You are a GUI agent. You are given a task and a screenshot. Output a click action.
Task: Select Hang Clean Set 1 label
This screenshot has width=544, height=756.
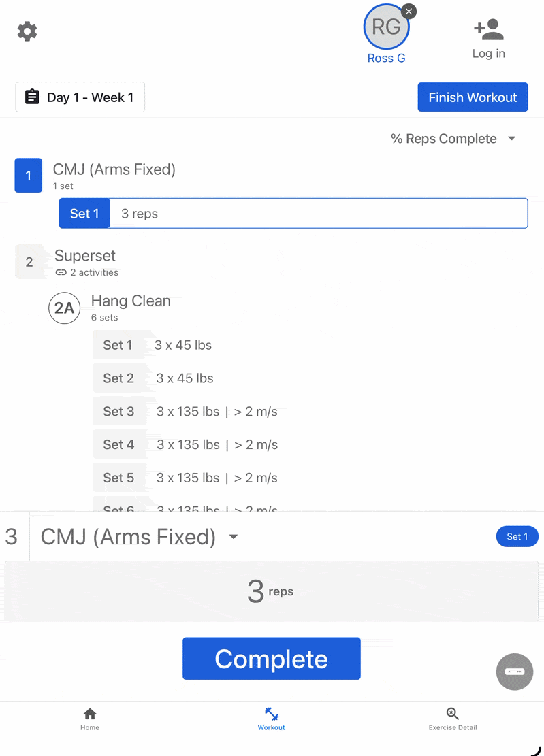click(x=118, y=345)
